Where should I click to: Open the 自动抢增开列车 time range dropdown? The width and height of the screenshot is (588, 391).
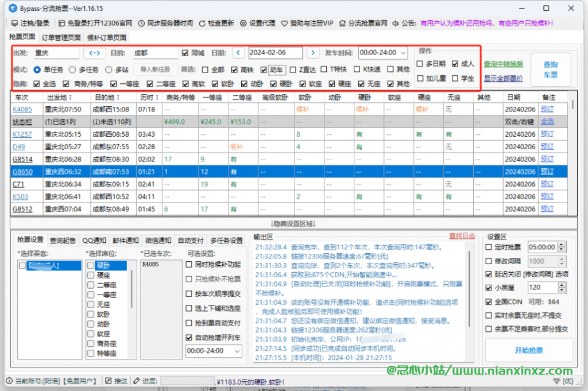pos(237,351)
